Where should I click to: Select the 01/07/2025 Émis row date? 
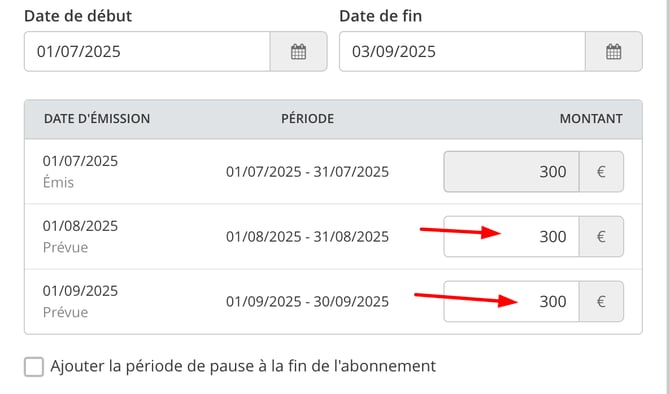[80, 161]
